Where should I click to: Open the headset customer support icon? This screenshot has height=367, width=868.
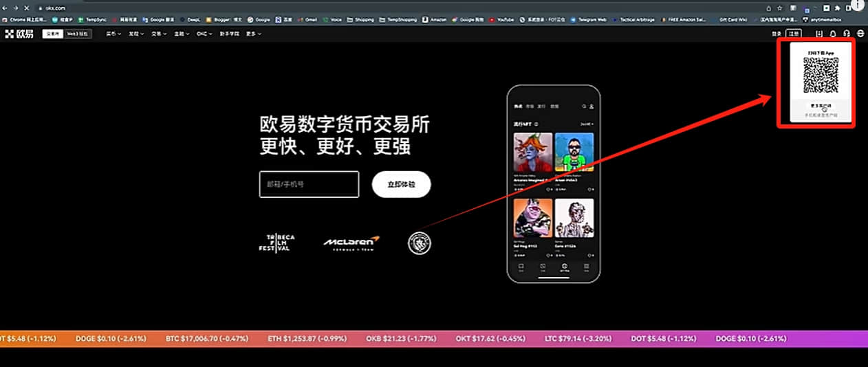846,34
